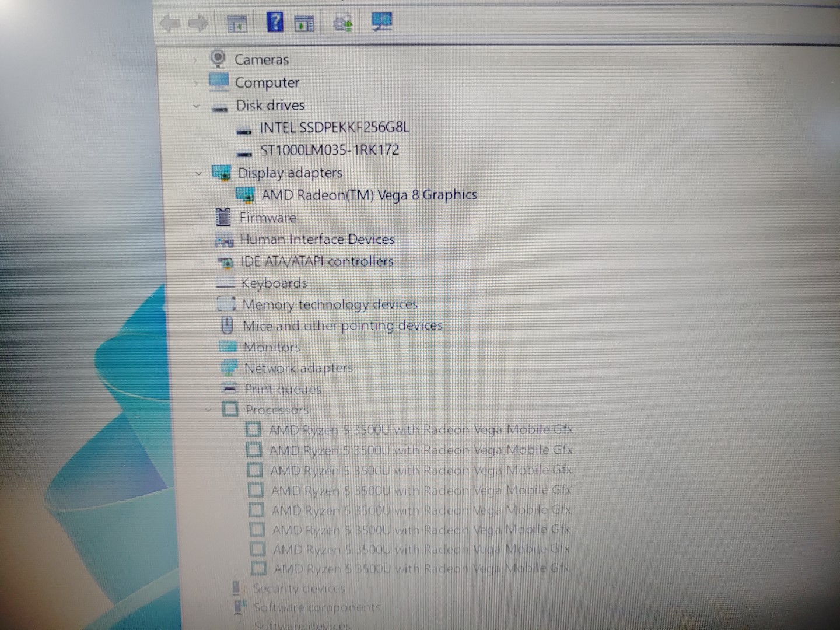The height and width of the screenshot is (630, 840).
Task: Expand the Computer tree node arrow
Action: (x=195, y=83)
